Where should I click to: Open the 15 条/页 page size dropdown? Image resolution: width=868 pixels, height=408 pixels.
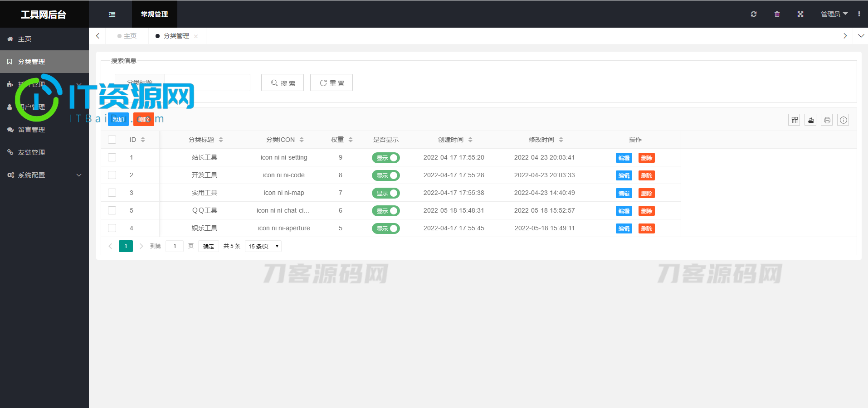[x=263, y=246]
